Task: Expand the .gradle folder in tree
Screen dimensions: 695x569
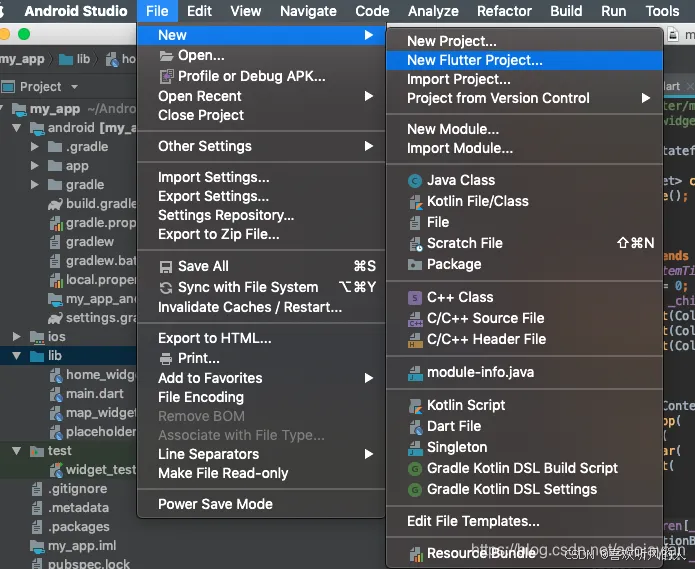Action: tap(35, 146)
